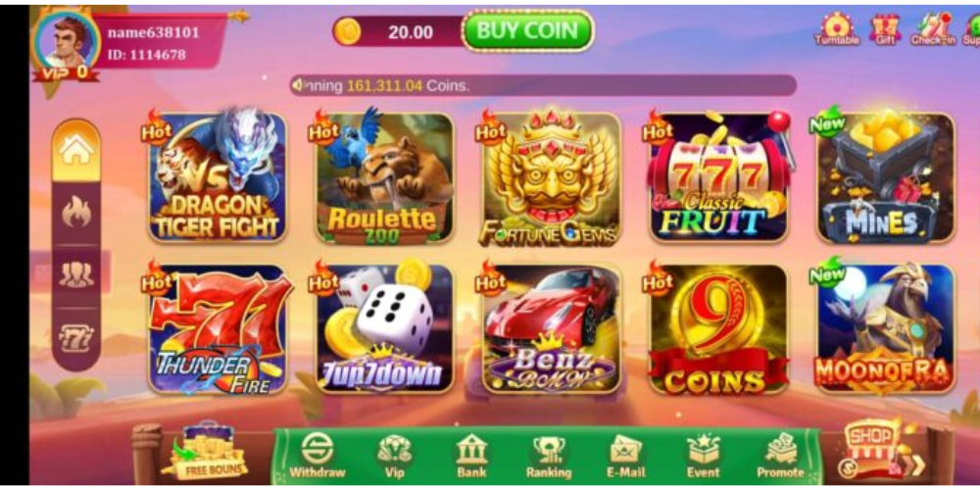Expand arrow next to the Shop

point(916,465)
